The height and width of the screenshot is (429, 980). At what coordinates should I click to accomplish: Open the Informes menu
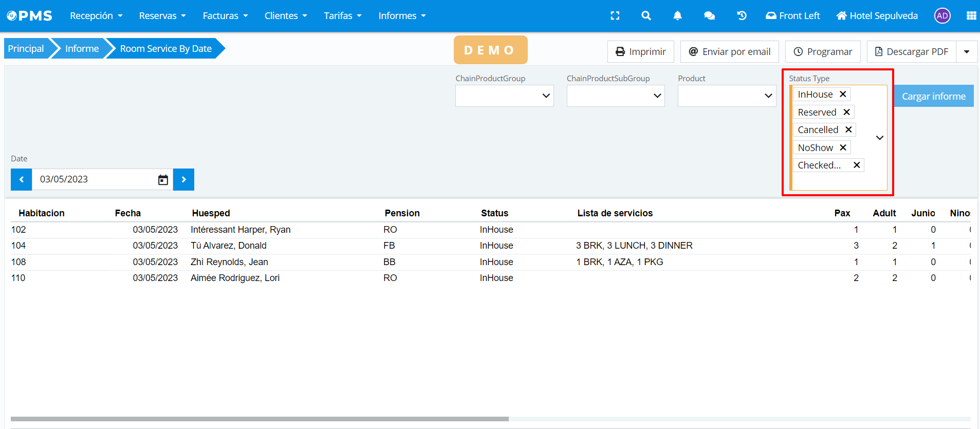tap(402, 16)
